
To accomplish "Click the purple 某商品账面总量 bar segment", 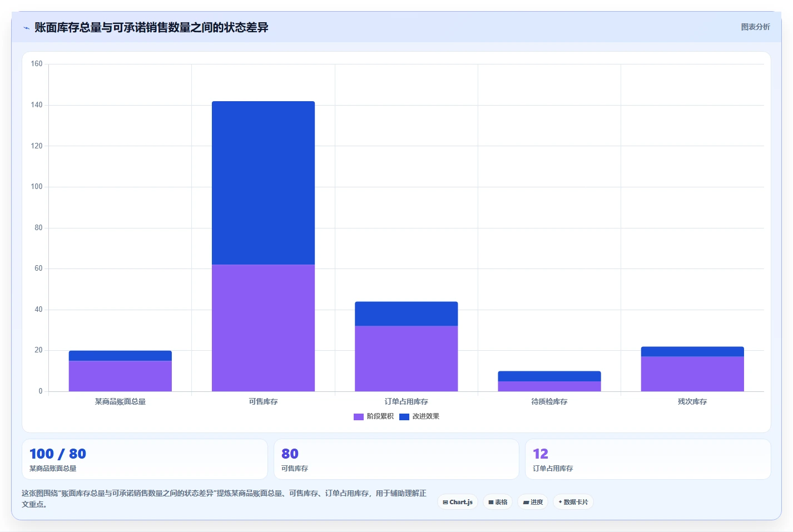I will [120, 376].
